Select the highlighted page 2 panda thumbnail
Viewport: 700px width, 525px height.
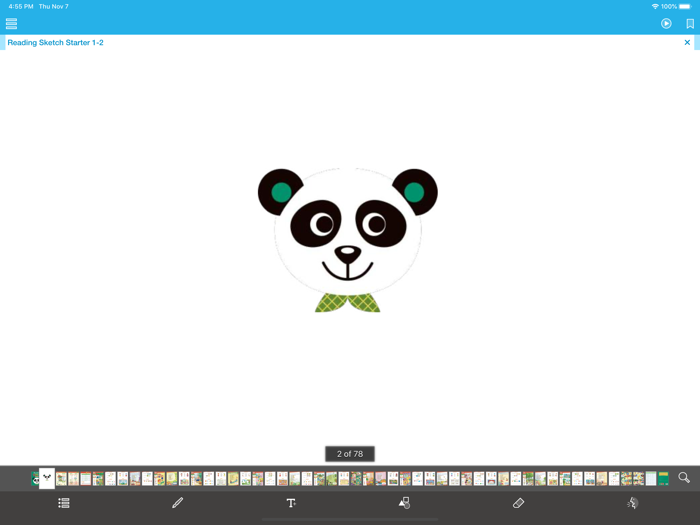47,478
